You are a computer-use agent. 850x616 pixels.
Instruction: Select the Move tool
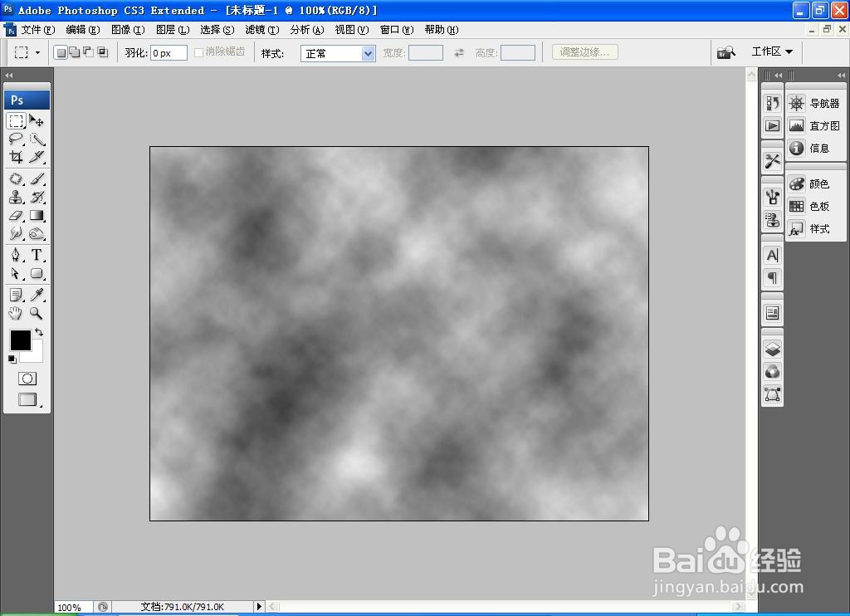[37, 120]
